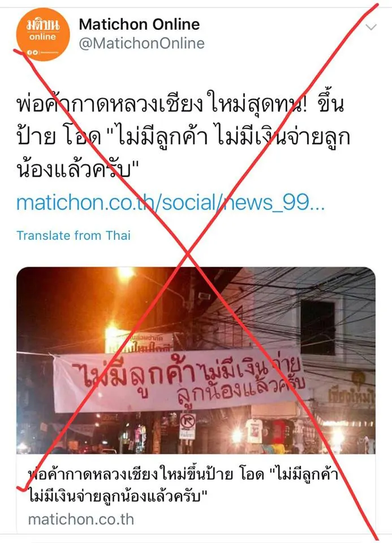Expand the tweet options chevron menu

371,27
